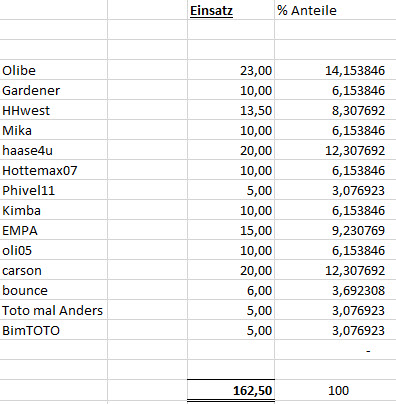Select the Einsatz header cell
This screenshot has width=396, height=404.
[231, 10]
